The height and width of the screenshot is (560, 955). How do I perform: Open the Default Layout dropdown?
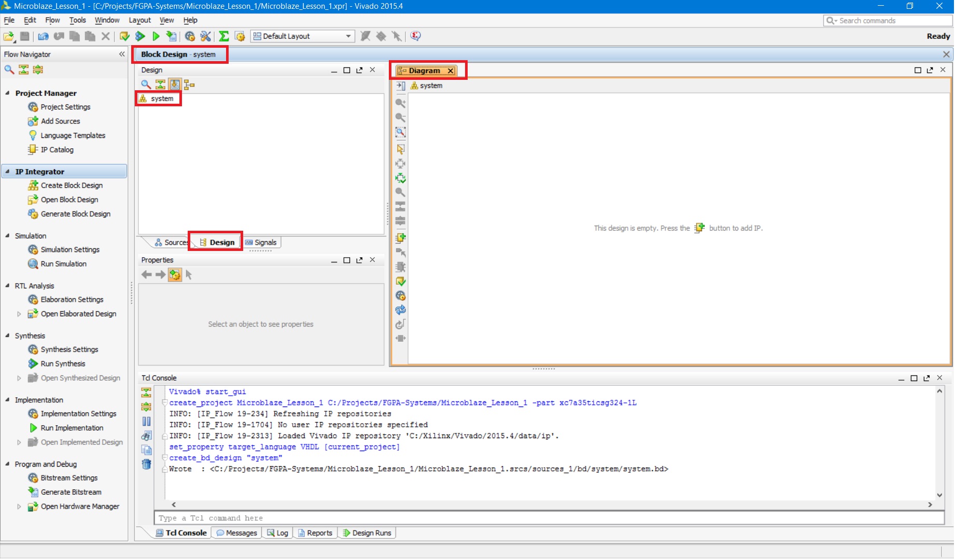coord(348,36)
